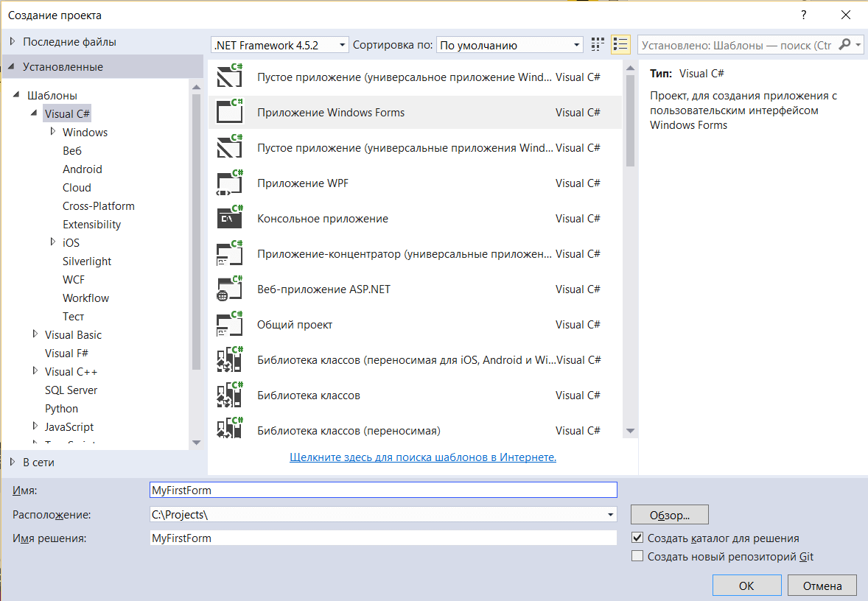Screen dimensions: 868x601
Task: Expand the Visual Basic tree node
Action: [x=35, y=334]
